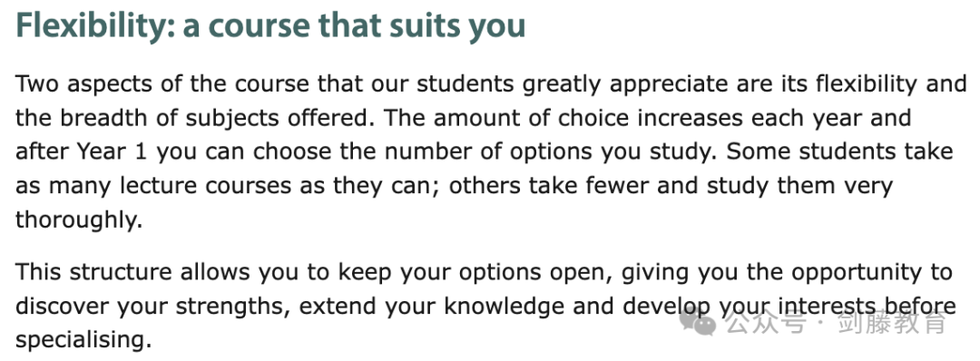Click the 剑藤教育 watermark text
Image resolution: width=980 pixels, height=361 pixels.
click(893, 322)
